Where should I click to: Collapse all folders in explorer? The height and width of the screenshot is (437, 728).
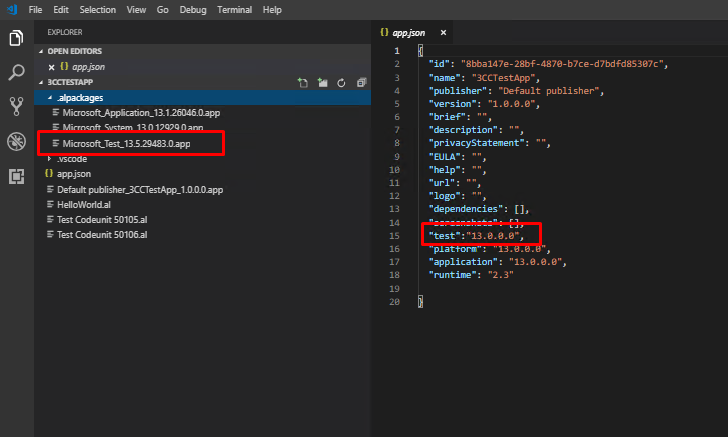(361, 83)
